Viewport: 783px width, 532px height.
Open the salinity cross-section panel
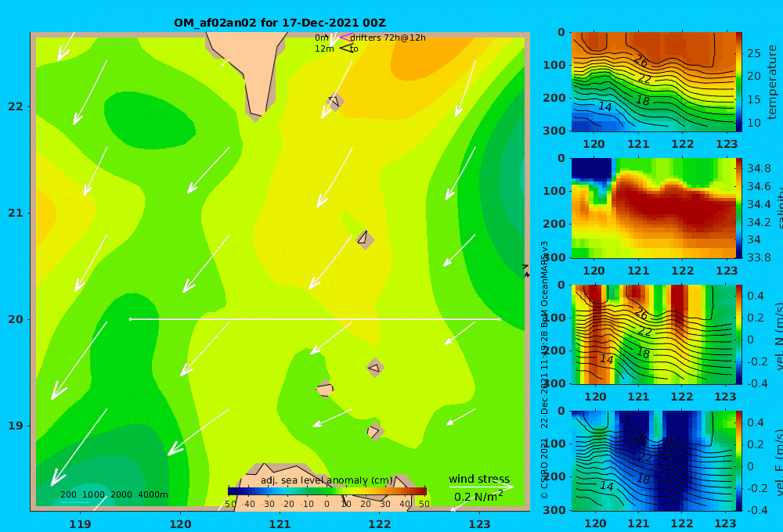653,208
